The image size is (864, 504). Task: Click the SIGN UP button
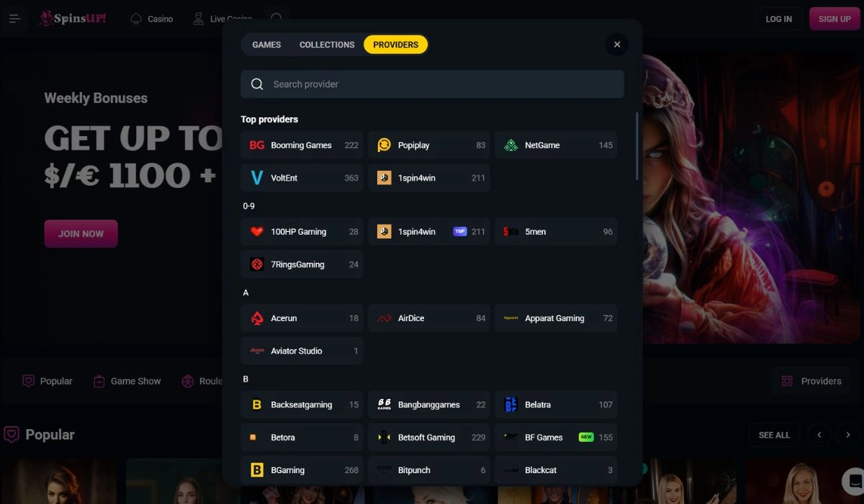[x=834, y=19]
